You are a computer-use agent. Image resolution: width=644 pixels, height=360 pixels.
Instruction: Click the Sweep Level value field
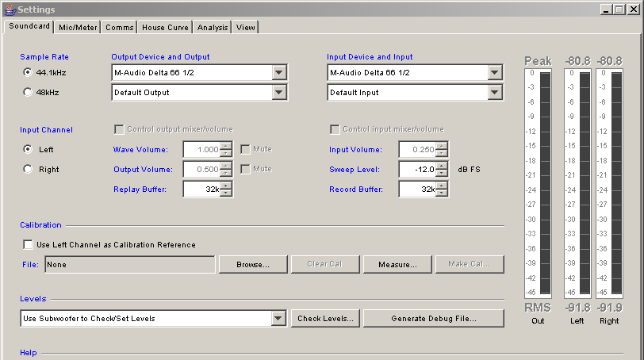[418, 170]
